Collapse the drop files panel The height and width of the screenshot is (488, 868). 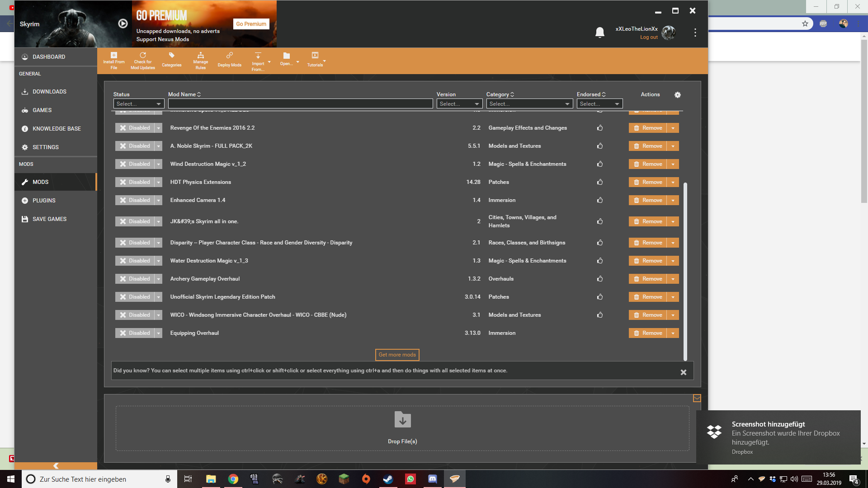697,398
